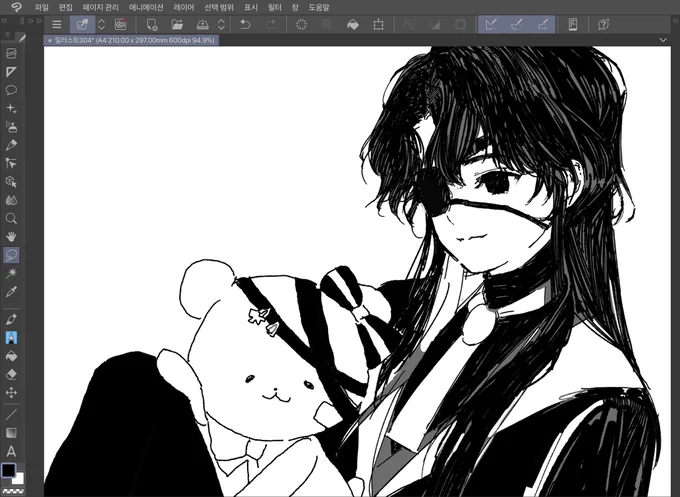Select the white sub color swatch
Viewport: 680px width, 497px height.
(x=19, y=479)
